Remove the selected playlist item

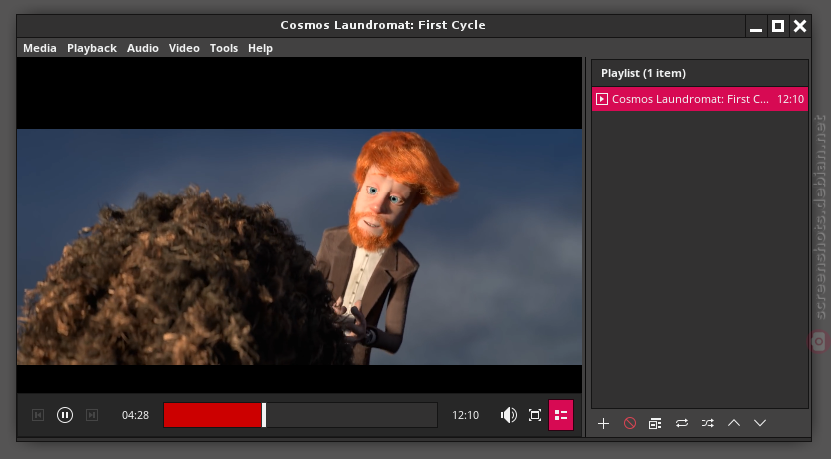tap(630, 423)
